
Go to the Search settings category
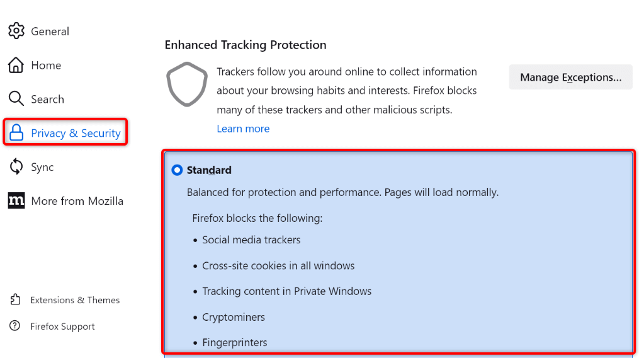click(x=47, y=100)
